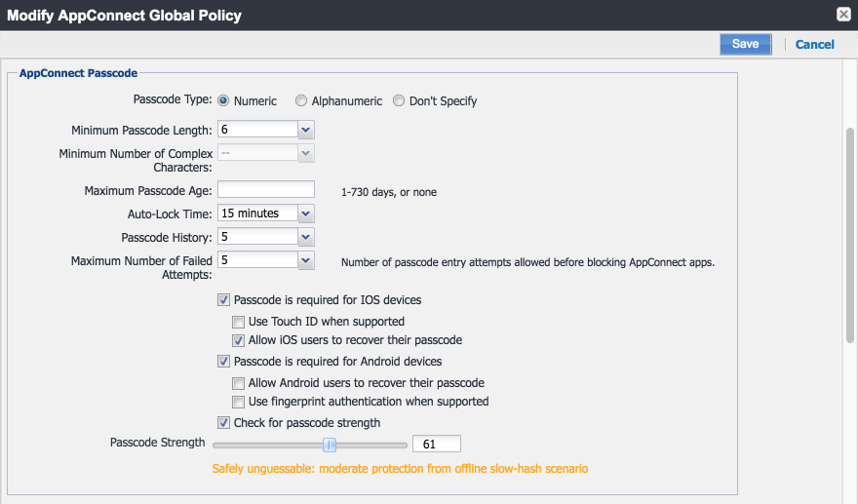Click the Passcode Strength slider handle
858x504 pixels.
click(330, 445)
